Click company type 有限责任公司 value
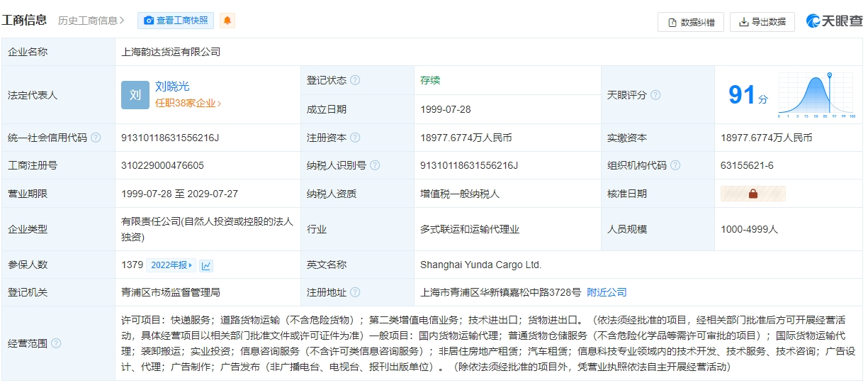Image resolution: width=868 pixels, height=388 pixels. click(x=207, y=229)
